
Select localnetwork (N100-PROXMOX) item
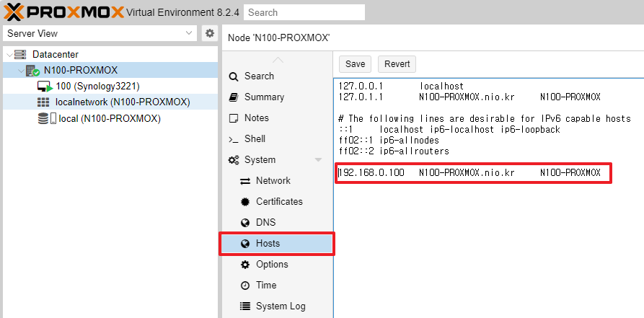[x=123, y=102]
